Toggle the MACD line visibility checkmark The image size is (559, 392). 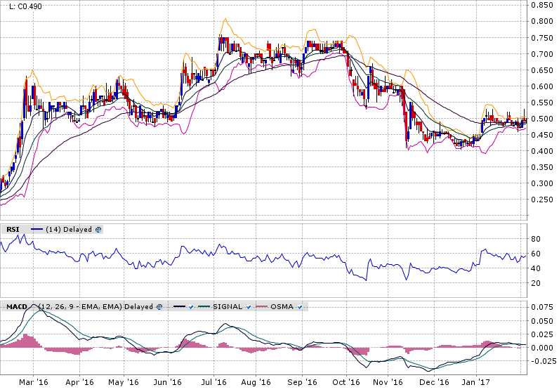point(191,307)
